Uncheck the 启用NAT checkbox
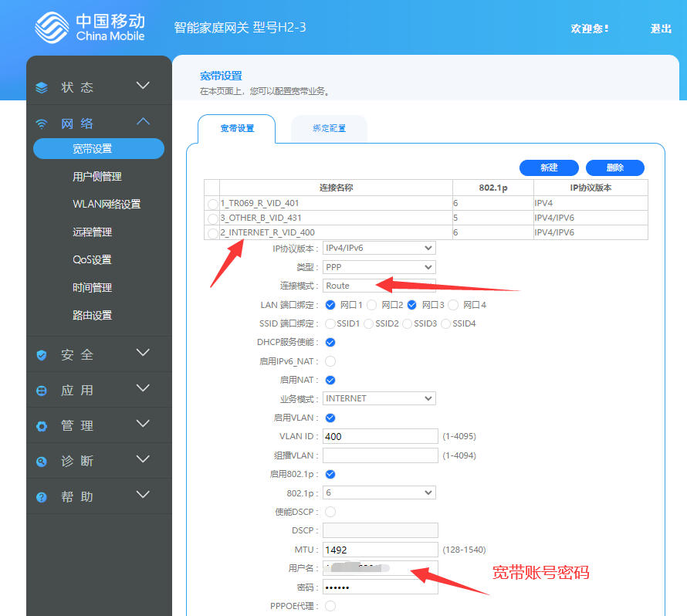 tap(330, 380)
